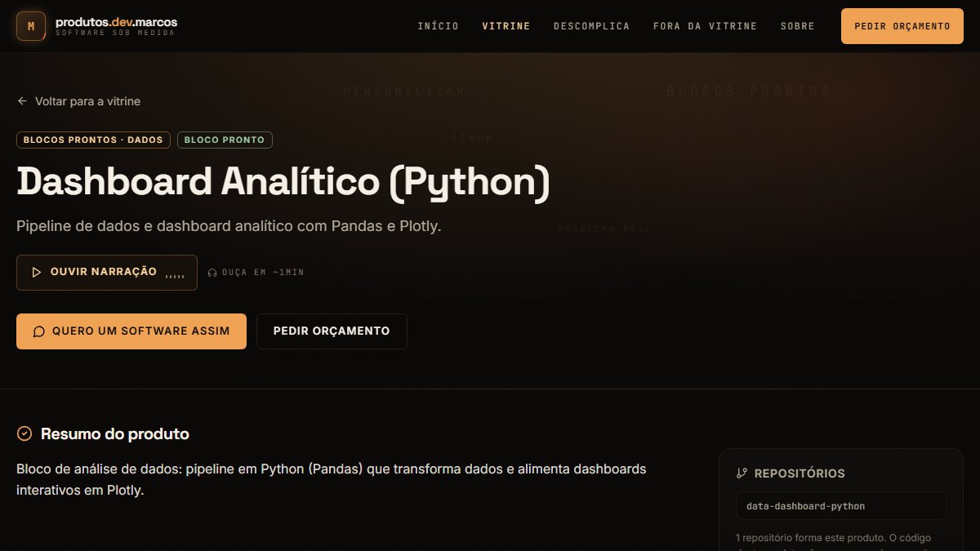Start Ouvir Narração audio
Image resolution: width=980 pixels, height=551 pixels.
[x=107, y=273]
